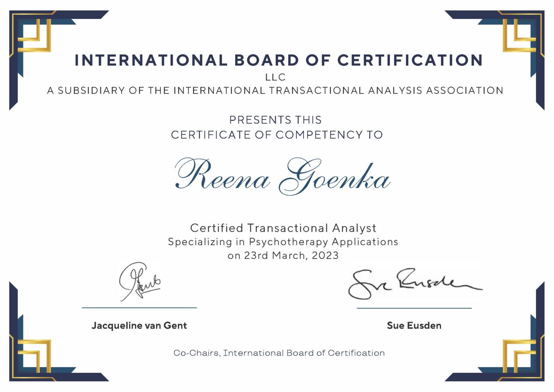Select the text Certified Transactional Analyst

[282, 228]
